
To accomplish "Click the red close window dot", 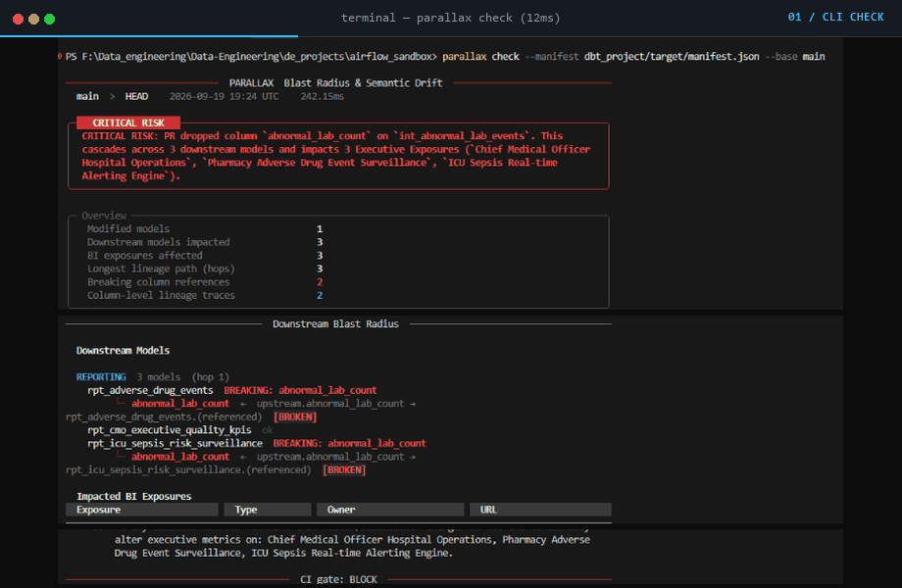I will pos(18,19).
